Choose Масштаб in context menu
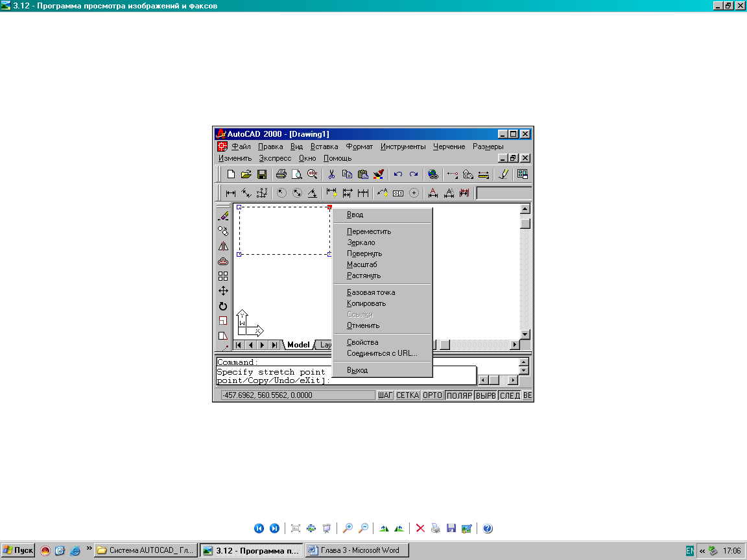 [383, 264]
